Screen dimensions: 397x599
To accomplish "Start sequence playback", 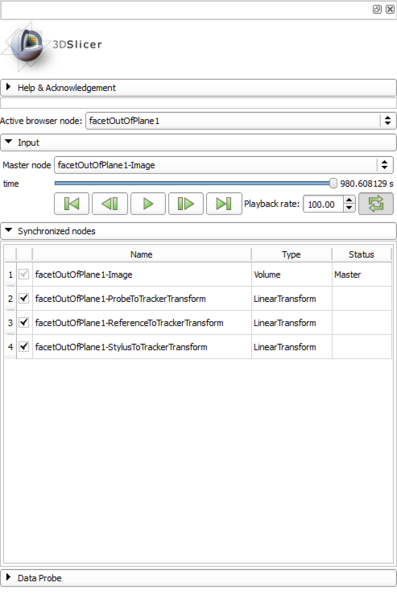I will coord(148,204).
